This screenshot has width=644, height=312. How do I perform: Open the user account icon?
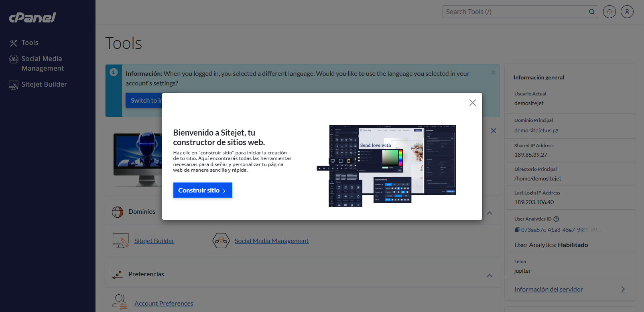coord(627,12)
